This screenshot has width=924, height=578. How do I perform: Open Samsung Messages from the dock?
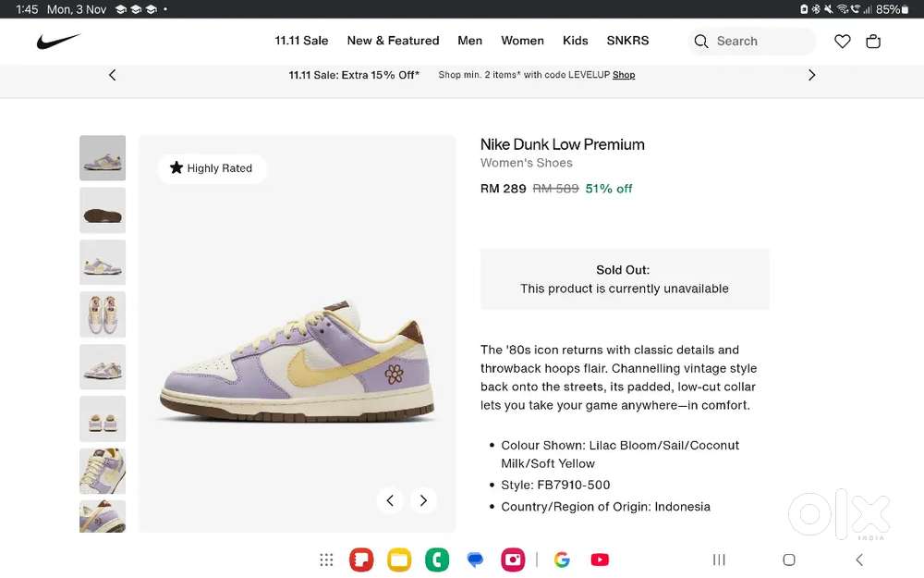click(475, 560)
